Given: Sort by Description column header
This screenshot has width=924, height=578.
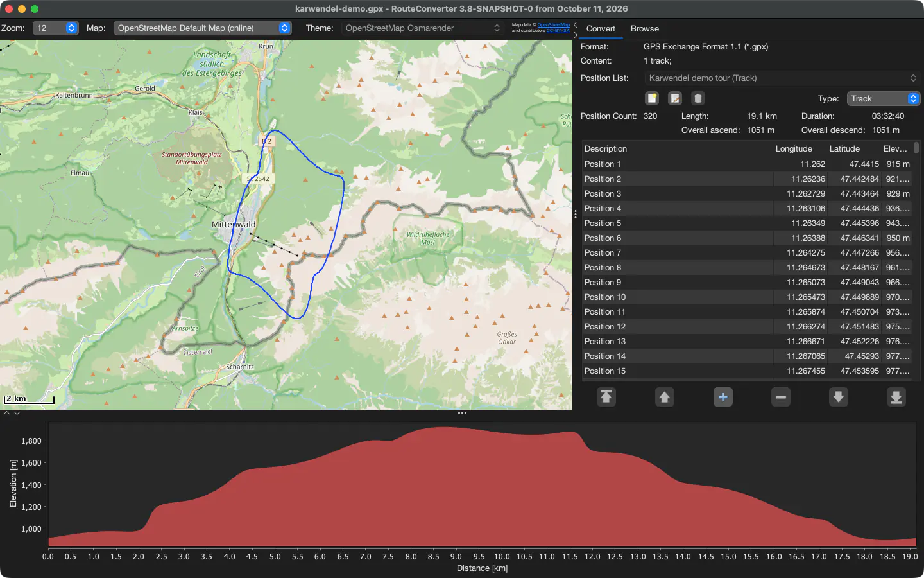Looking at the screenshot, I should (x=678, y=149).
